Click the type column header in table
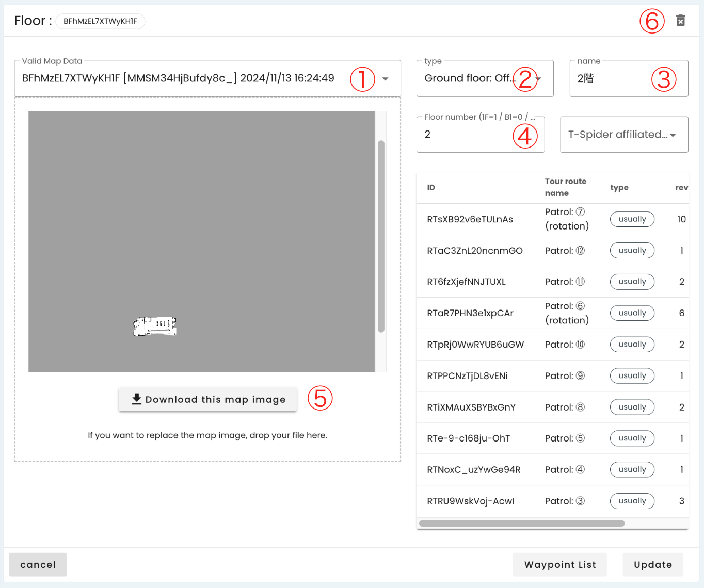This screenshot has width=704, height=588. [x=619, y=188]
